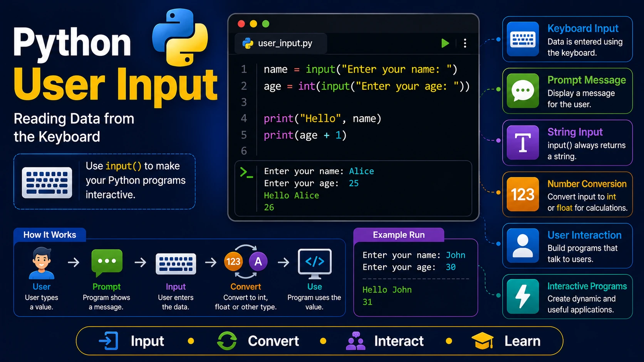Click the Interact label in the bottom bar
This screenshot has width=644, height=362.
coord(399,341)
